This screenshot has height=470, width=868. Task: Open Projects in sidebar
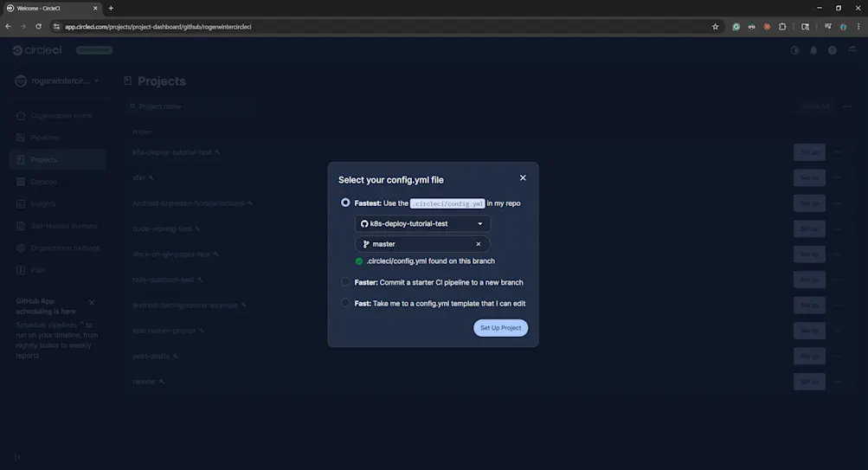[x=57, y=159]
